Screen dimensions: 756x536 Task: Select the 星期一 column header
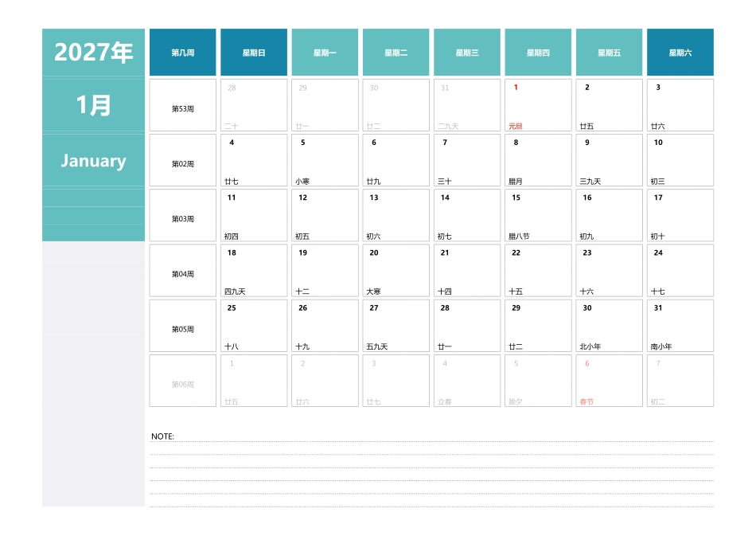325,52
